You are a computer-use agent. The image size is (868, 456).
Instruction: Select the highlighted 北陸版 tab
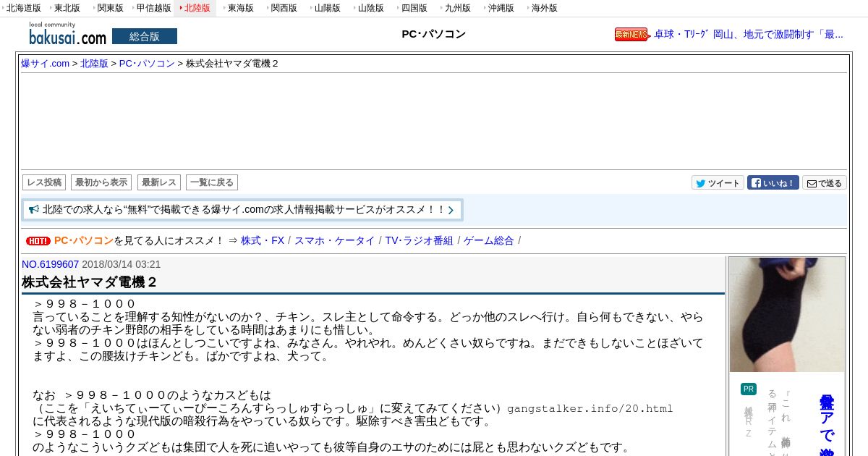click(196, 8)
